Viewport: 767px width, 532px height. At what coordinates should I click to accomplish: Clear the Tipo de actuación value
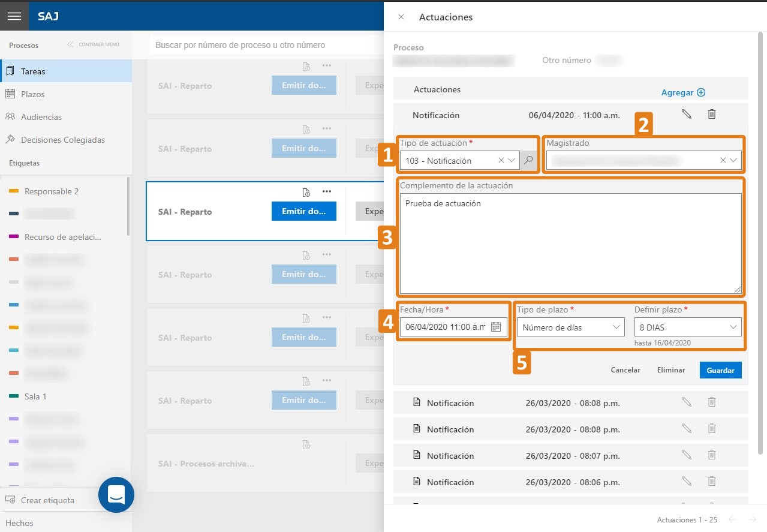(501, 160)
